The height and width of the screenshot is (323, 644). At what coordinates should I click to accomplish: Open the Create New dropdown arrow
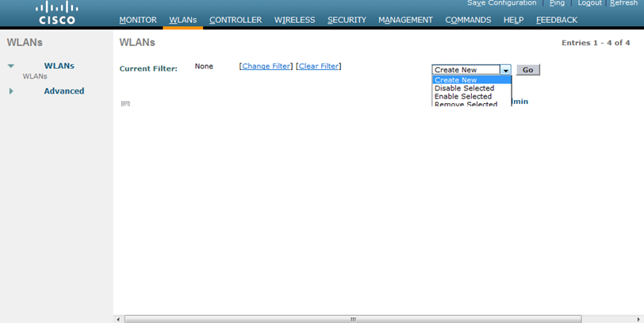505,71
